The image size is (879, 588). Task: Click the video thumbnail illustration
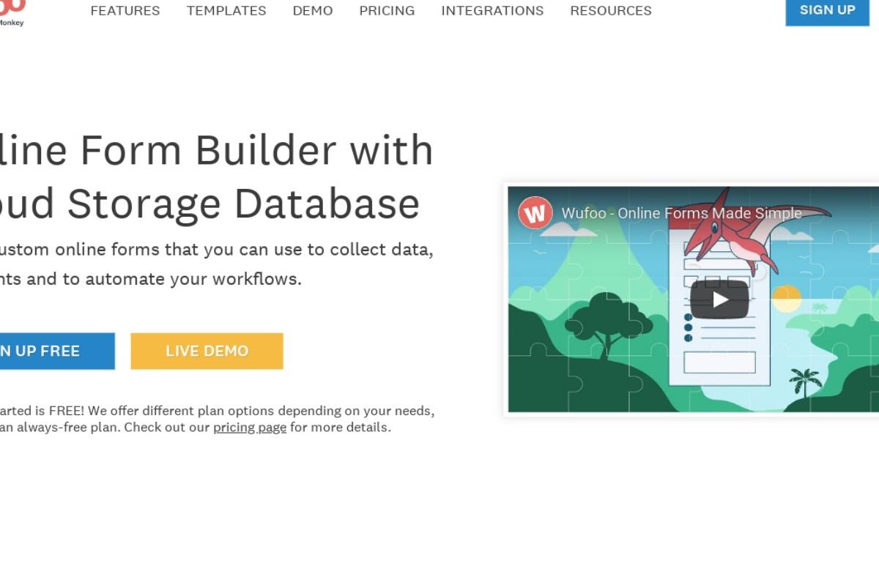(x=693, y=299)
